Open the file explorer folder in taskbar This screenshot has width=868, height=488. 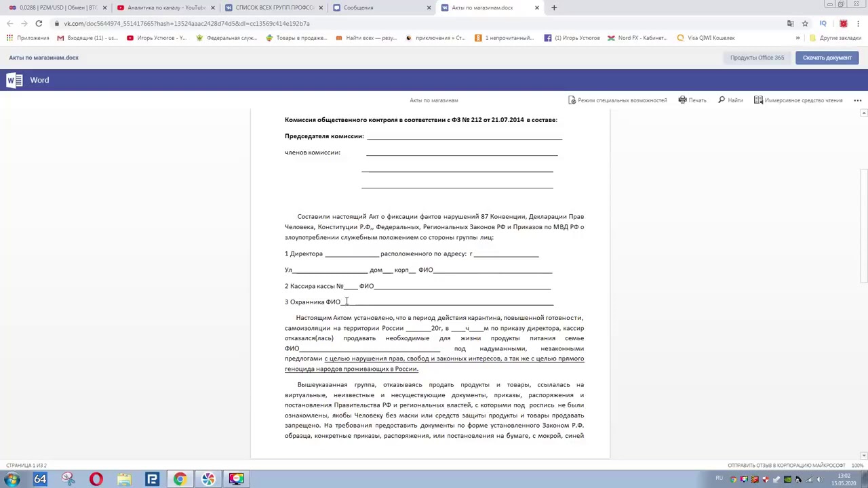(124, 479)
